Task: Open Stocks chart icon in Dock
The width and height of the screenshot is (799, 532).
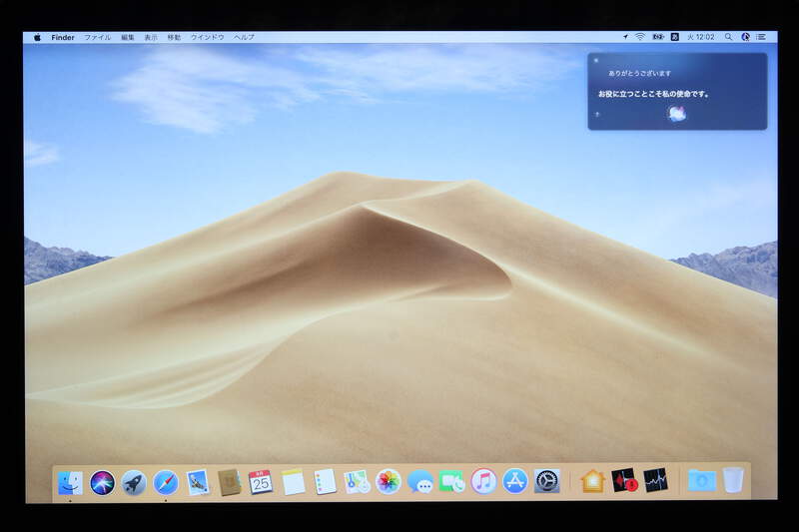Action: click(655, 480)
